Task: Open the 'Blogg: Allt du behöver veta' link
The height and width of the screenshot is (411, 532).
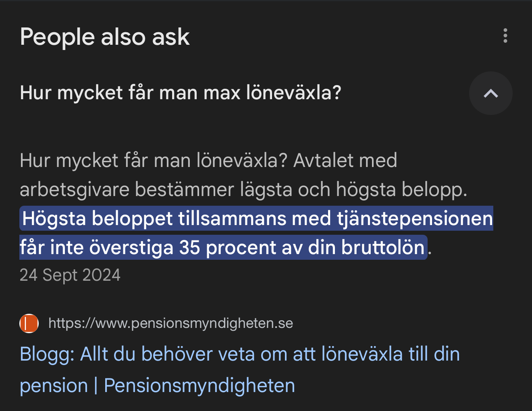Action: 239,355
